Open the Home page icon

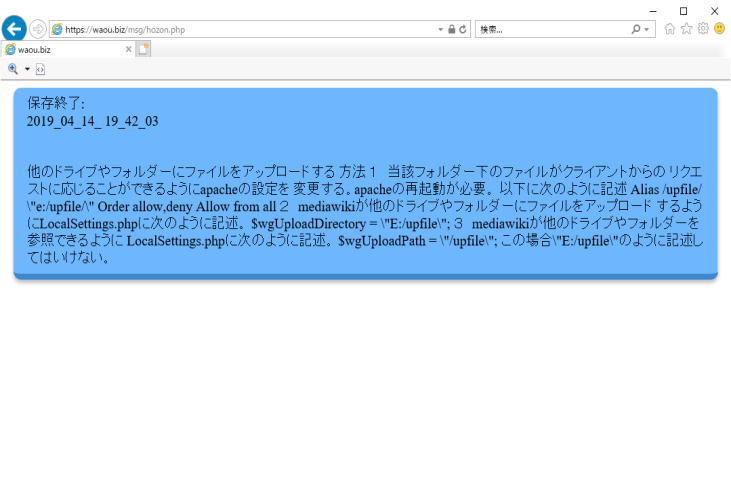(x=670, y=29)
